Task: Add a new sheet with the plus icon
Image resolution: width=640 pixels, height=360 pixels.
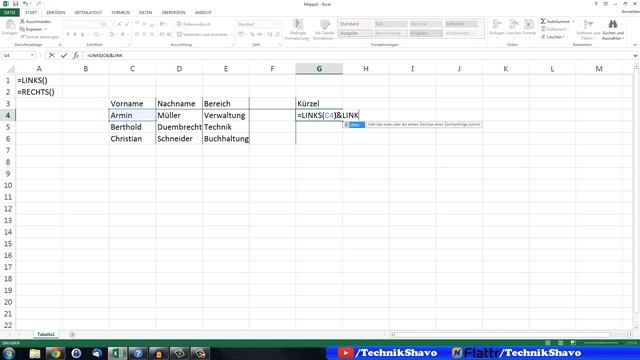Action: pyautogui.click(x=72, y=334)
